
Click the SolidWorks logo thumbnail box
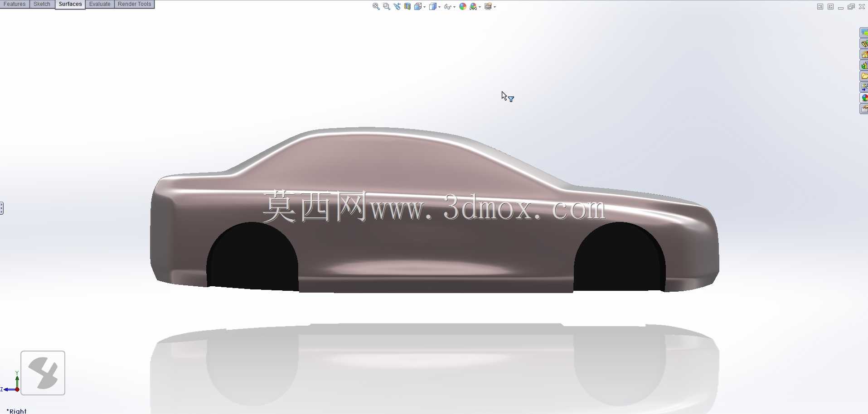[x=43, y=373]
